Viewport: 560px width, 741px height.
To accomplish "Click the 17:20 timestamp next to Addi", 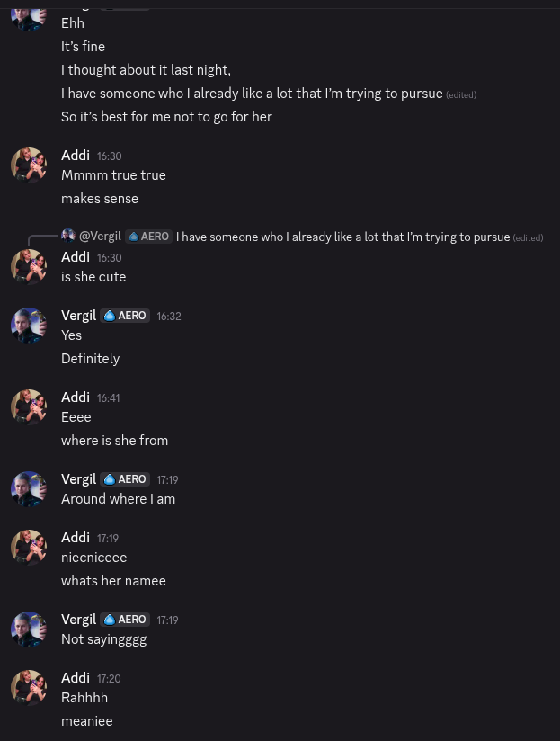I will tap(109, 679).
